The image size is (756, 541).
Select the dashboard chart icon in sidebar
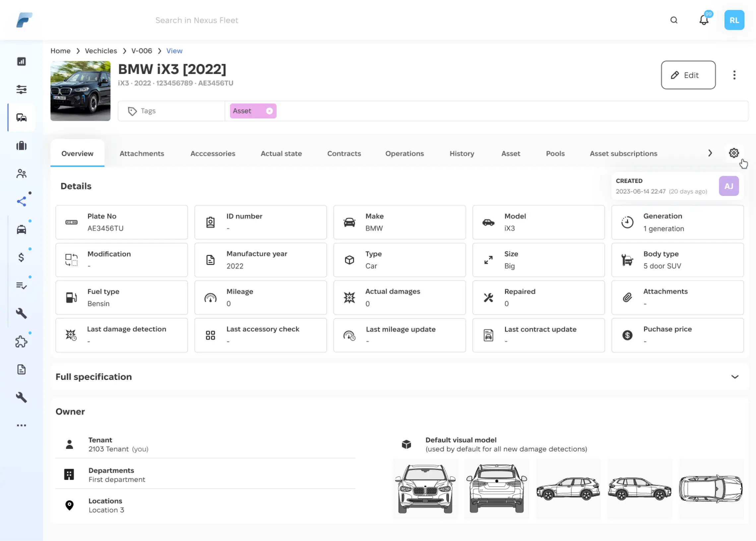pyautogui.click(x=21, y=61)
